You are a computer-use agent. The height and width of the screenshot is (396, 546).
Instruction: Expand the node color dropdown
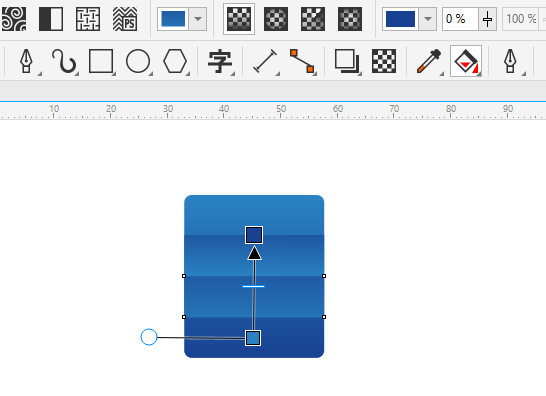(x=428, y=19)
